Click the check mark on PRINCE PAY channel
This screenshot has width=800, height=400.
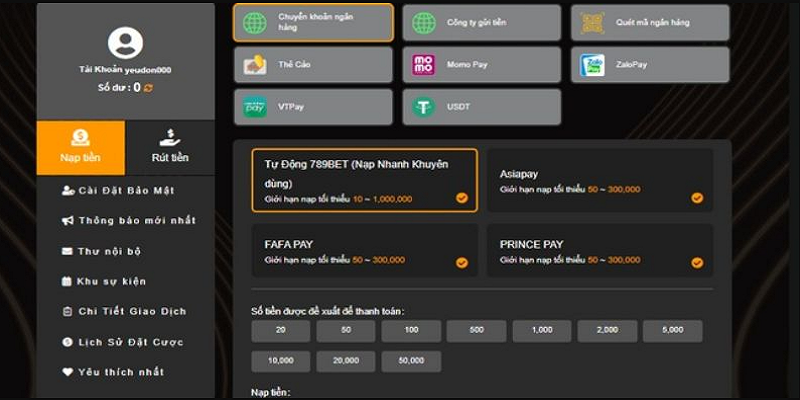click(x=697, y=263)
